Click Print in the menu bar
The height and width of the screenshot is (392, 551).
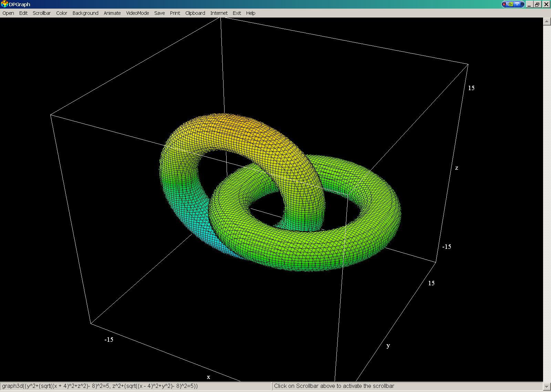(175, 13)
